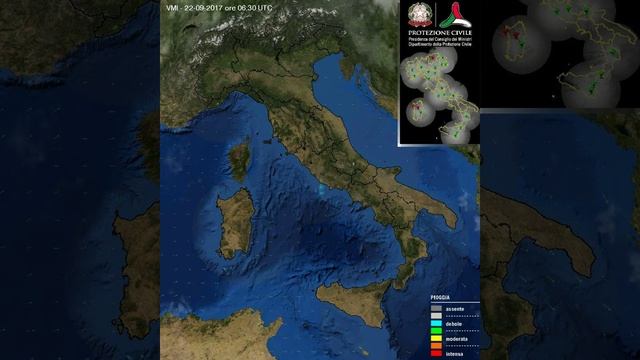
Task: Click the orange legend swatch
Action: 436,346
